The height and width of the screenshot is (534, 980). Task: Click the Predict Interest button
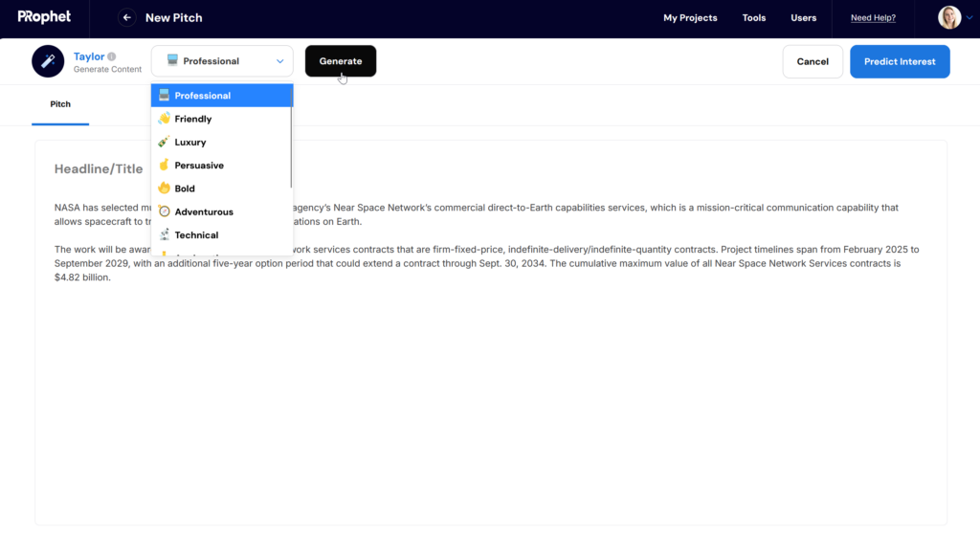[x=900, y=61]
